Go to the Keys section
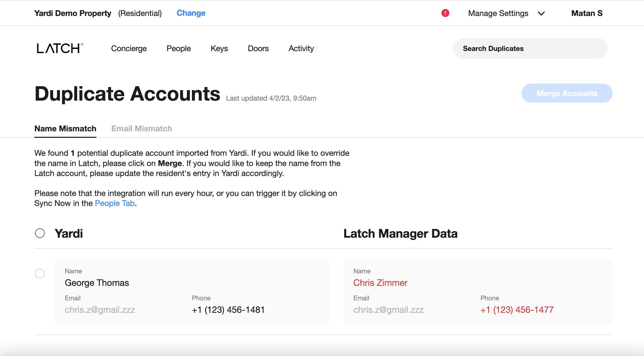644x356 pixels. (x=219, y=48)
